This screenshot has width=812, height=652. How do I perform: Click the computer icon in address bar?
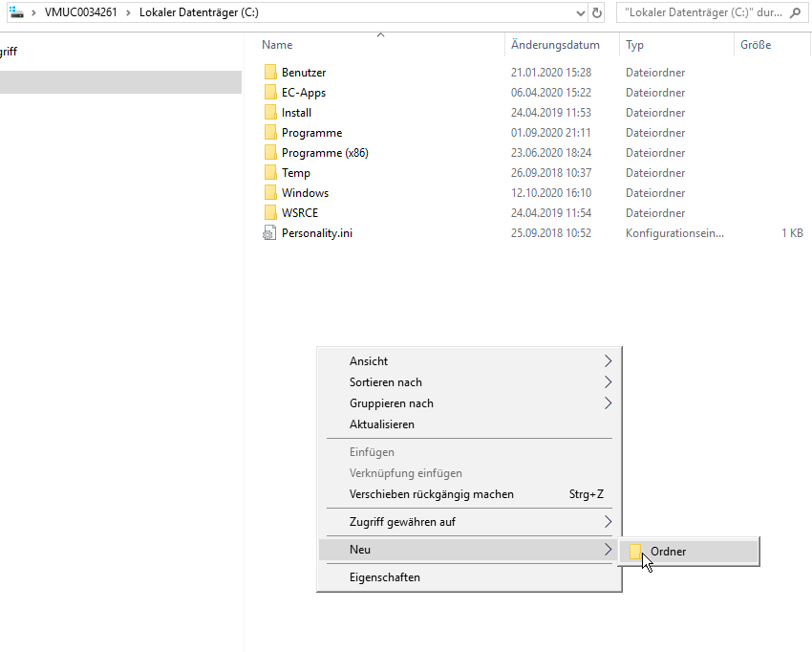[16, 11]
